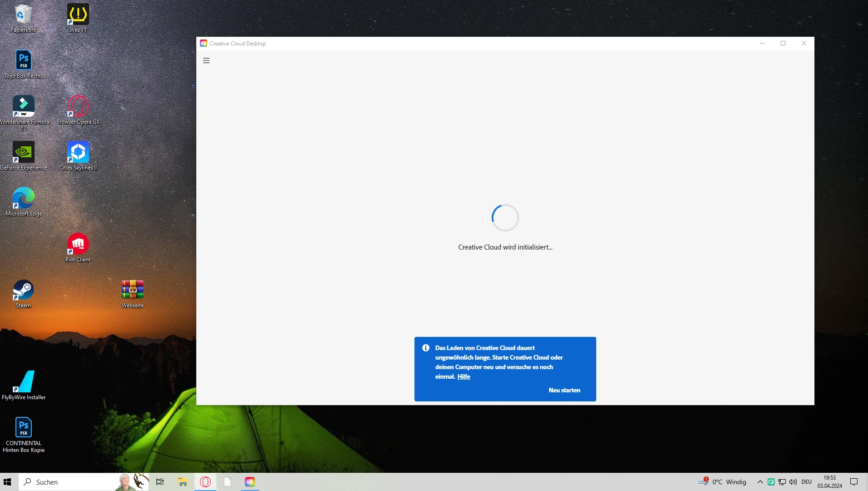Select the Browser Opera GX shortcut
Image resolution: width=868 pixels, height=491 pixels.
tap(78, 110)
